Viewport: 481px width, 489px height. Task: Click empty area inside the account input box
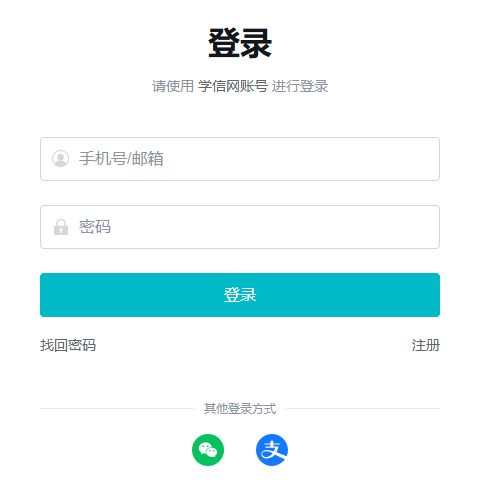coord(300,159)
